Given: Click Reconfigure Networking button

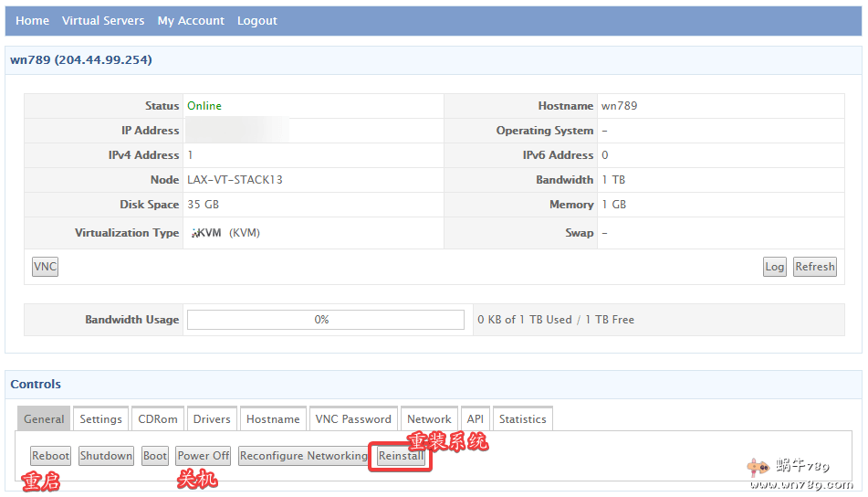Looking at the screenshot, I should coord(304,456).
